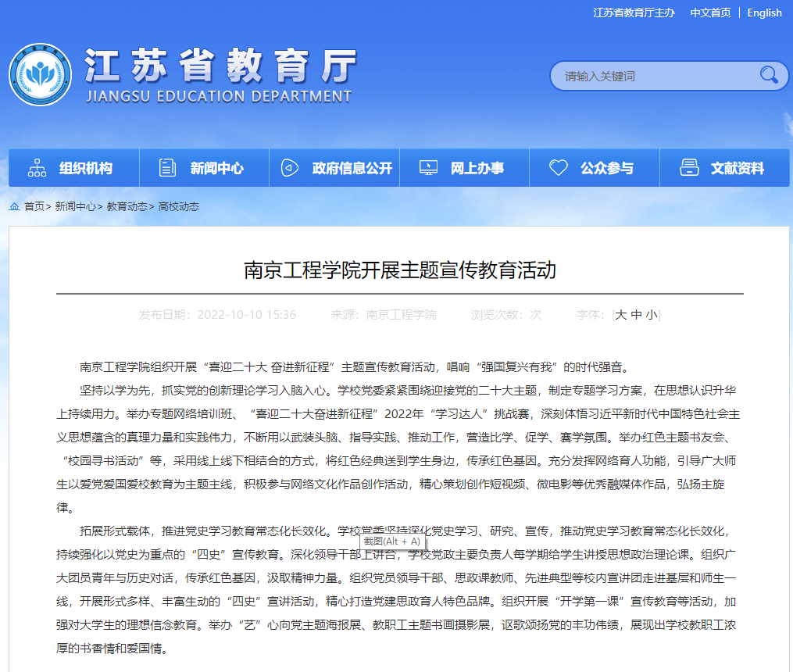Set font size to 大 (large)
The height and width of the screenshot is (672, 793).
point(621,315)
